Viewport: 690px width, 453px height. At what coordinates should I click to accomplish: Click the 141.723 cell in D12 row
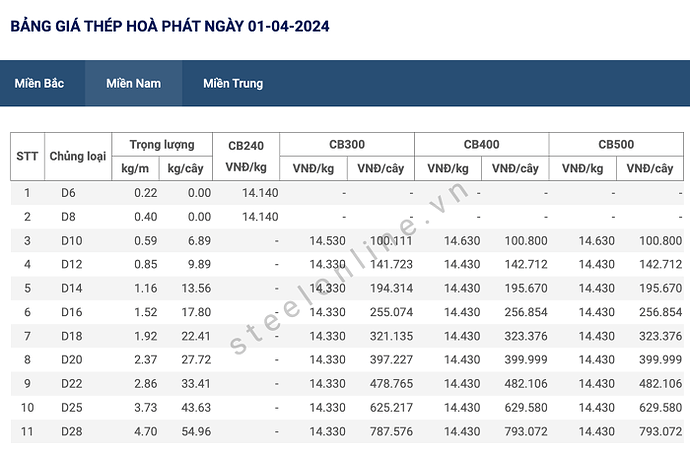click(x=391, y=264)
